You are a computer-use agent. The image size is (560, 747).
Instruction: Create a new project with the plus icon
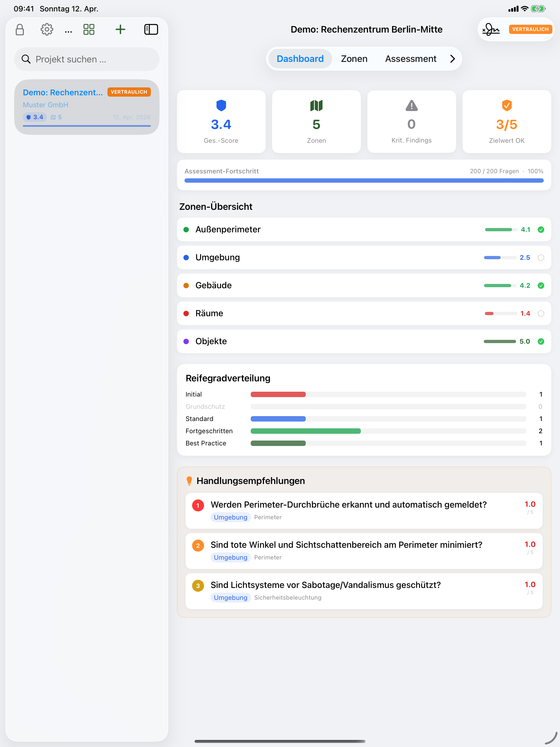(120, 29)
